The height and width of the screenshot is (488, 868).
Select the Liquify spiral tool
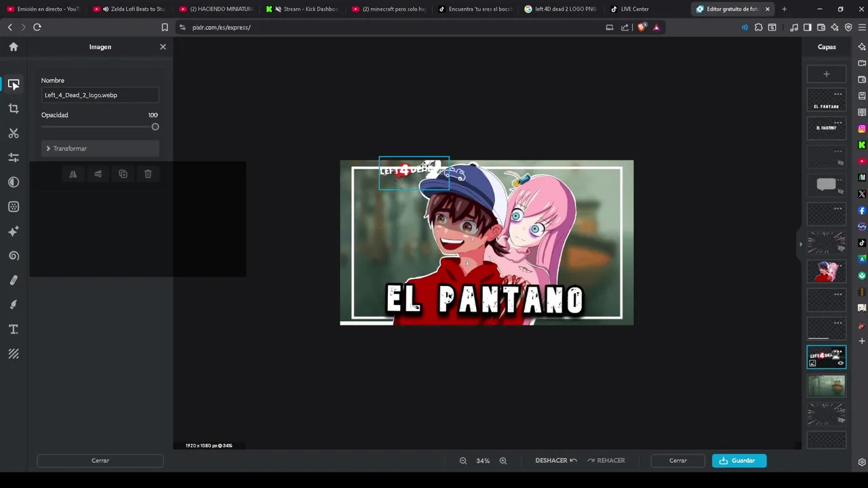point(14,256)
